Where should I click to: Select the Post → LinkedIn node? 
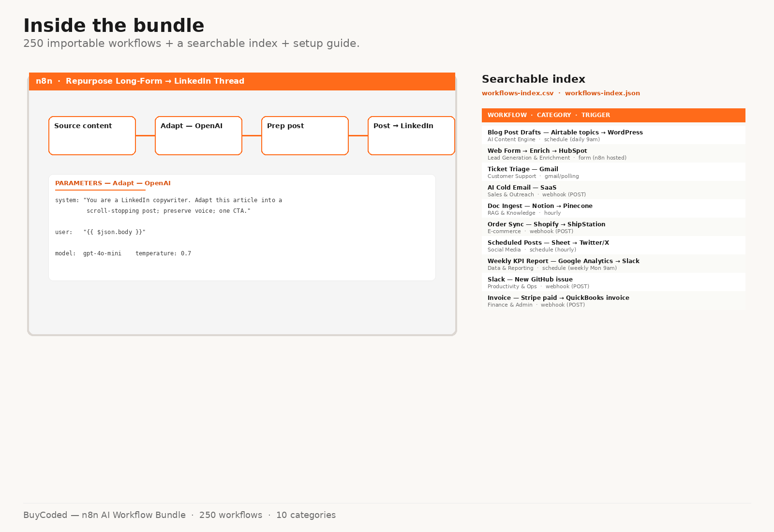pos(411,135)
